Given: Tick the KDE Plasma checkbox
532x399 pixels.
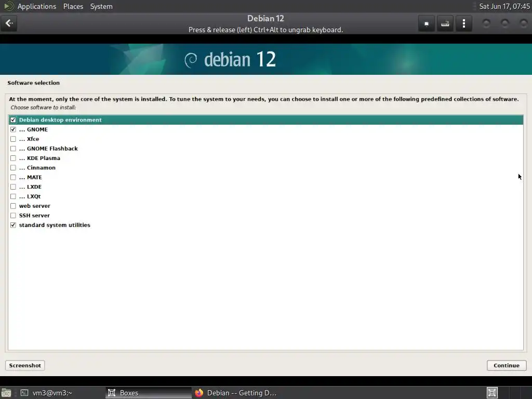Looking at the screenshot, I should pyautogui.click(x=13, y=158).
